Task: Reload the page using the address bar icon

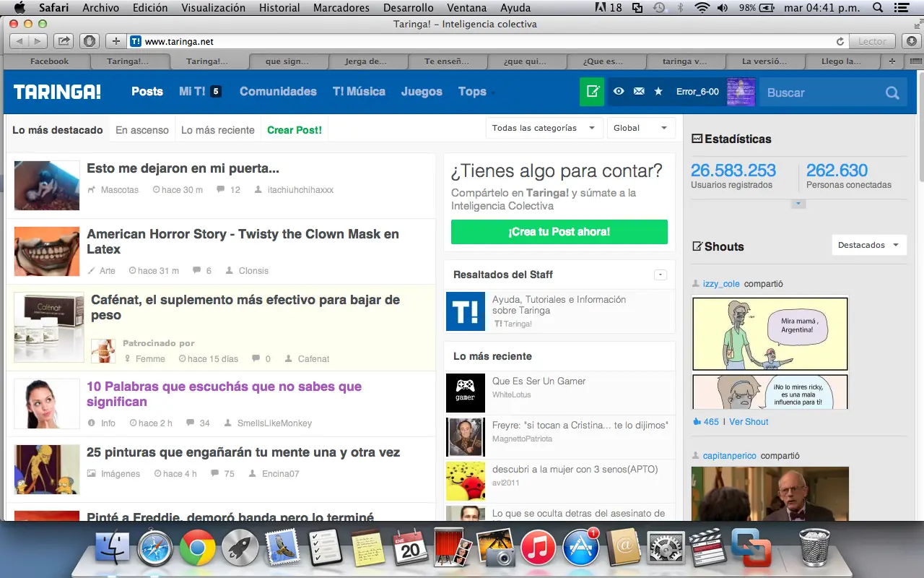Action: [x=840, y=42]
